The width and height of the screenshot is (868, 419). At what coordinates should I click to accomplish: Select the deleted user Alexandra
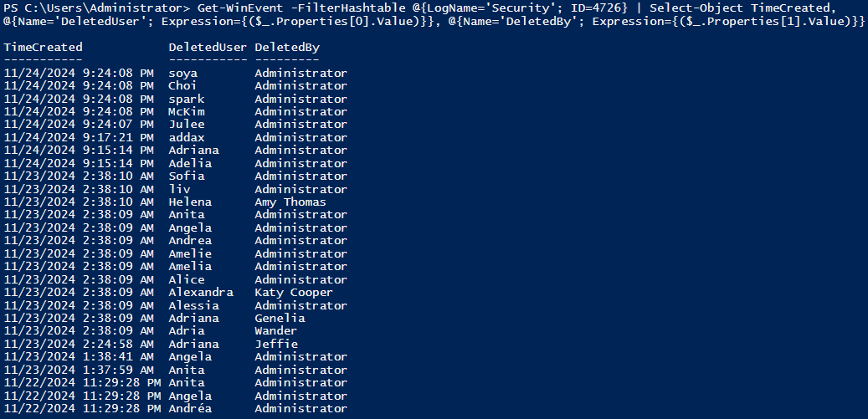(x=201, y=293)
